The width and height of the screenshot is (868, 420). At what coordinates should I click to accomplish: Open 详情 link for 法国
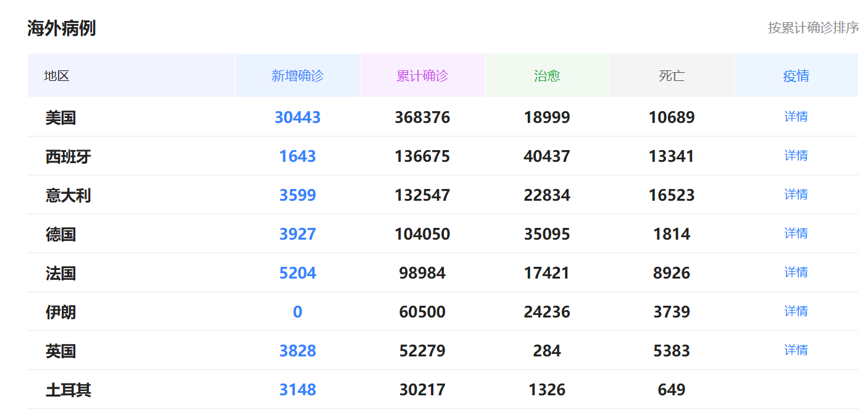(x=796, y=272)
